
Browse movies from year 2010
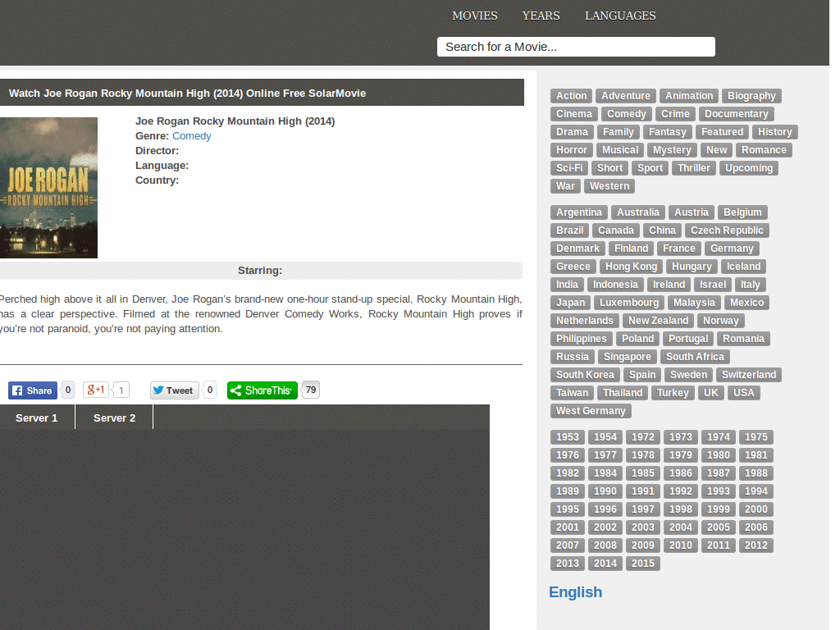(x=680, y=546)
